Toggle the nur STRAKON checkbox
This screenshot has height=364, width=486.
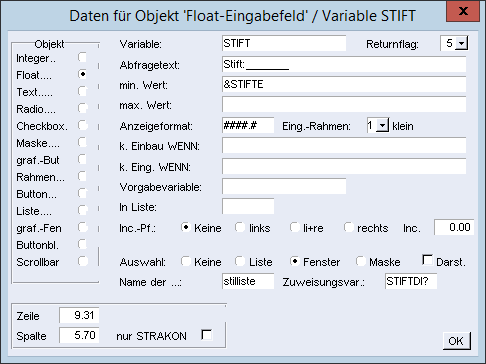point(207,335)
